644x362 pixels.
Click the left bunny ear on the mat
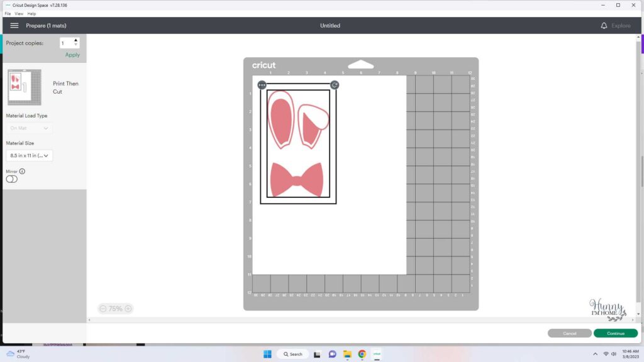[x=281, y=119]
